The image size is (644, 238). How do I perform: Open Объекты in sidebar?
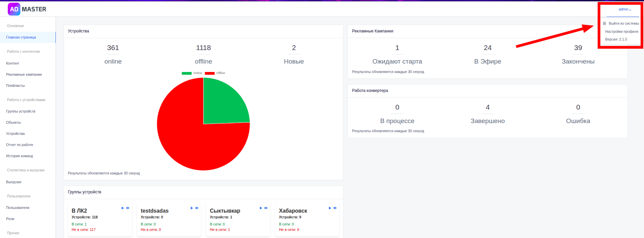13,122
